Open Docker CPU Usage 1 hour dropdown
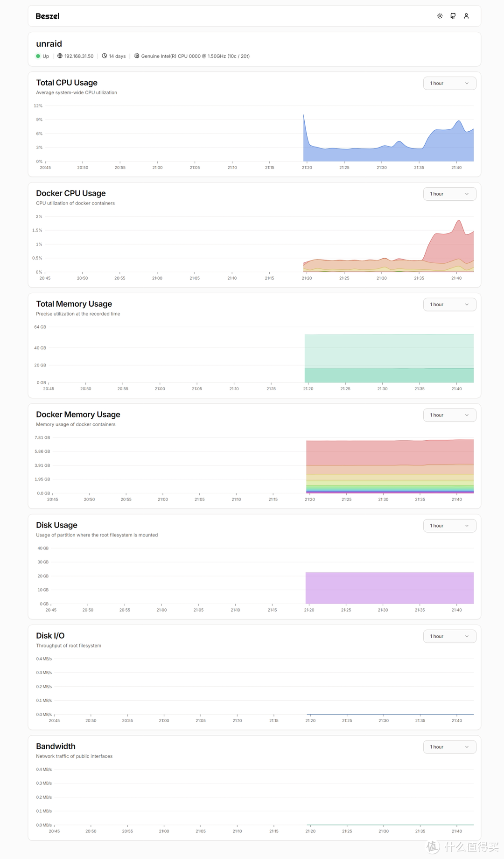 tap(449, 194)
